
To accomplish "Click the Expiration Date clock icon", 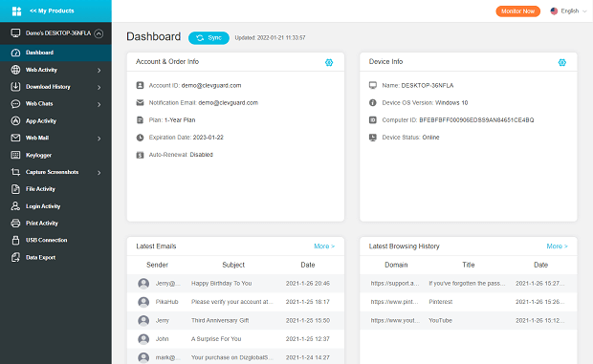I will pos(140,138).
